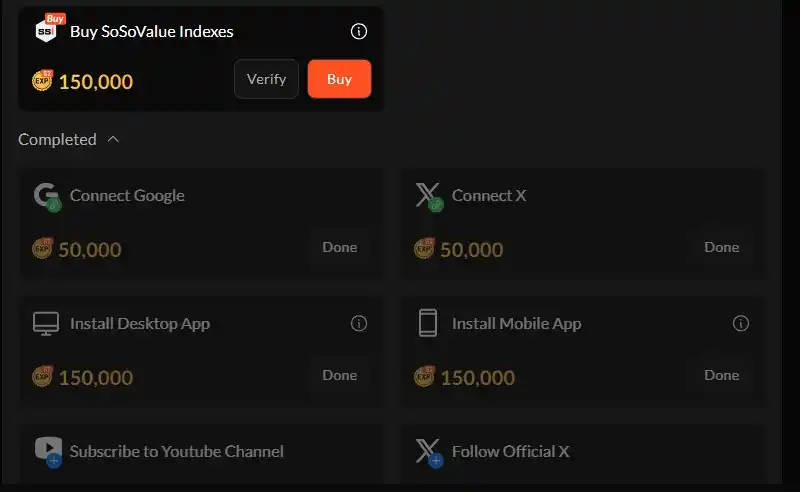
Task: Click Subscribe to Youtube Channel title
Action: pos(177,451)
